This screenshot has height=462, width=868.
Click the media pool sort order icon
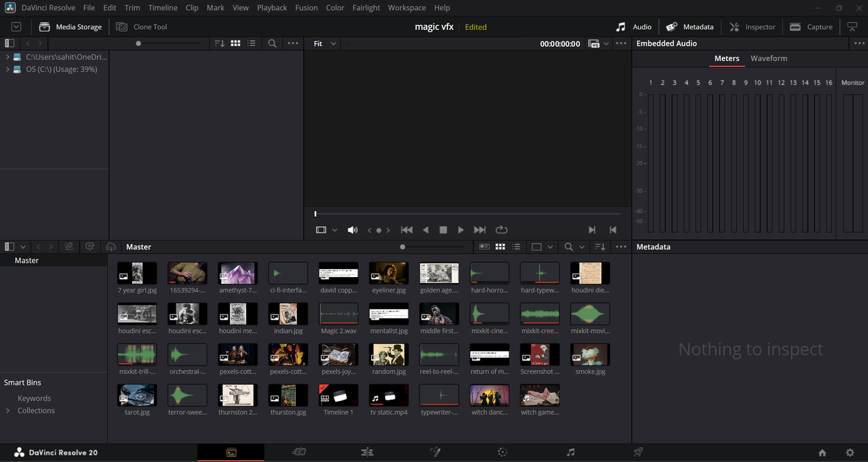(x=599, y=247)
